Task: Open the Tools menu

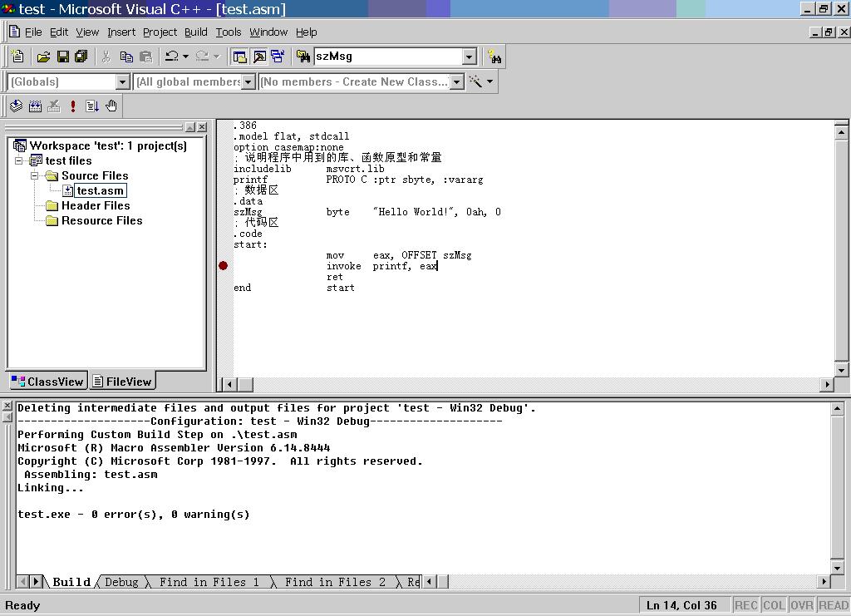Action: (229, 32)
